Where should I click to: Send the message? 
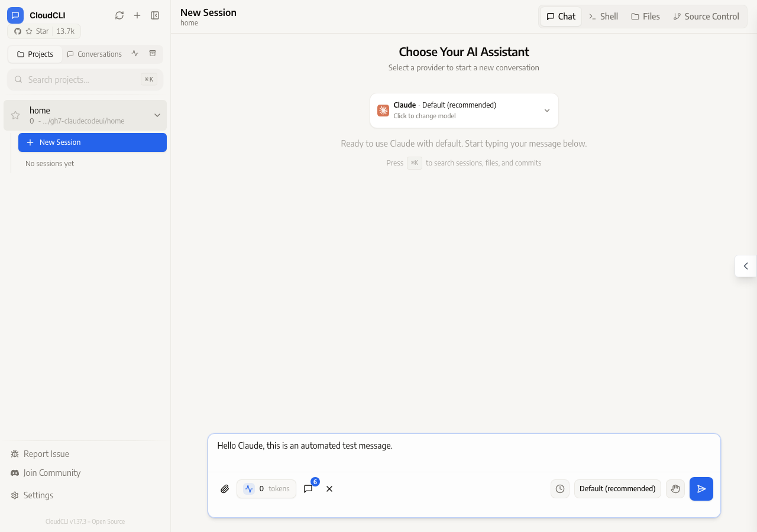click(701, 489)
